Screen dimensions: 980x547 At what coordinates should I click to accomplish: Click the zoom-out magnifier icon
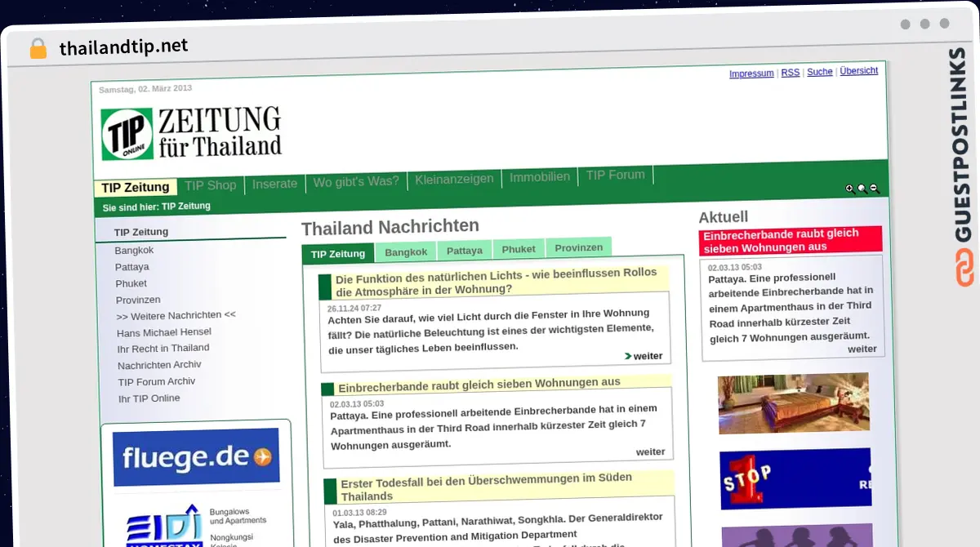tap(874, 188)
